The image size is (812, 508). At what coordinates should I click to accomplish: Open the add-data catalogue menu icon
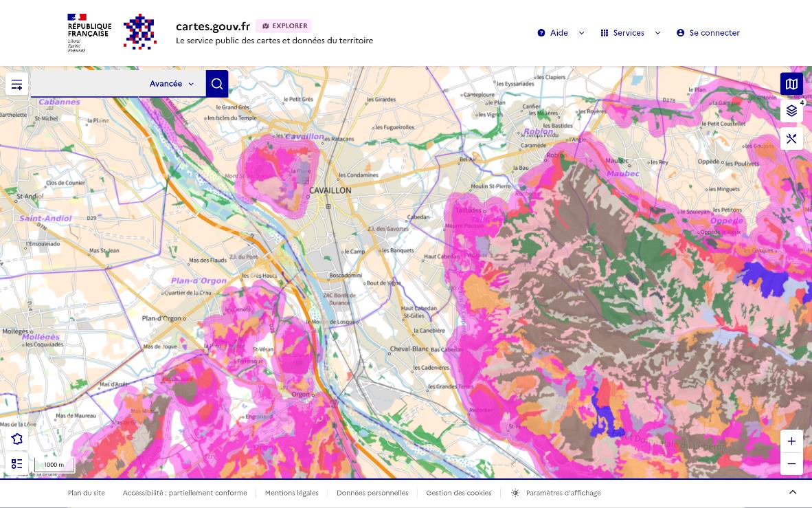(x=17, y=85)
